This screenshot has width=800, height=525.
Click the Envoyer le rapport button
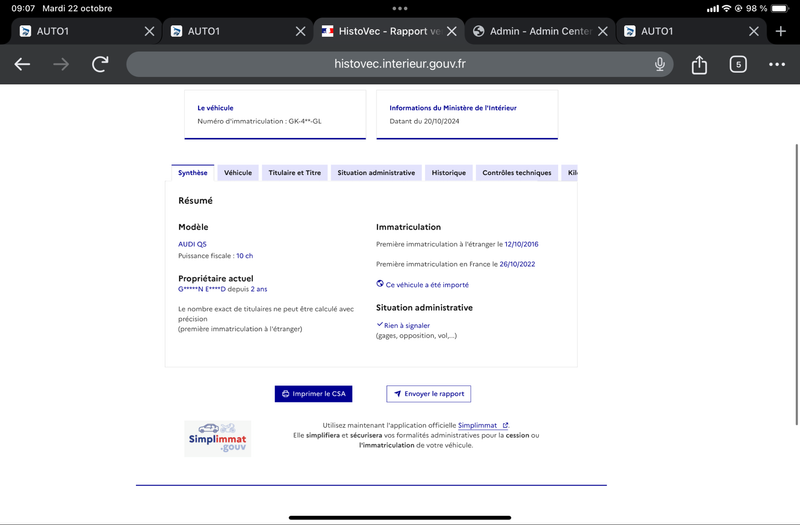coord(429,394)
